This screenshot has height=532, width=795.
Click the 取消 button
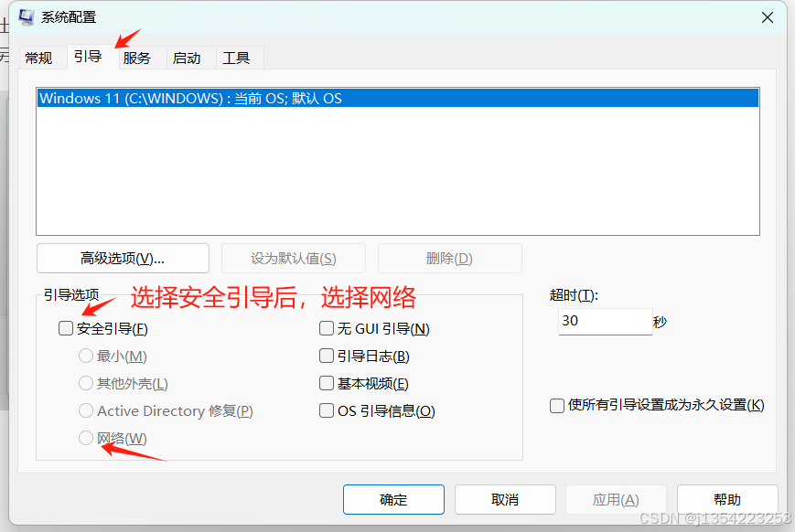tap(505, 500)
